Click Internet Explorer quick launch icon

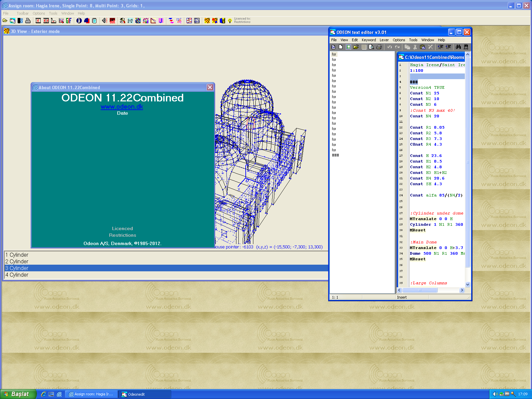pyautogui.click(x=43, y=394)
